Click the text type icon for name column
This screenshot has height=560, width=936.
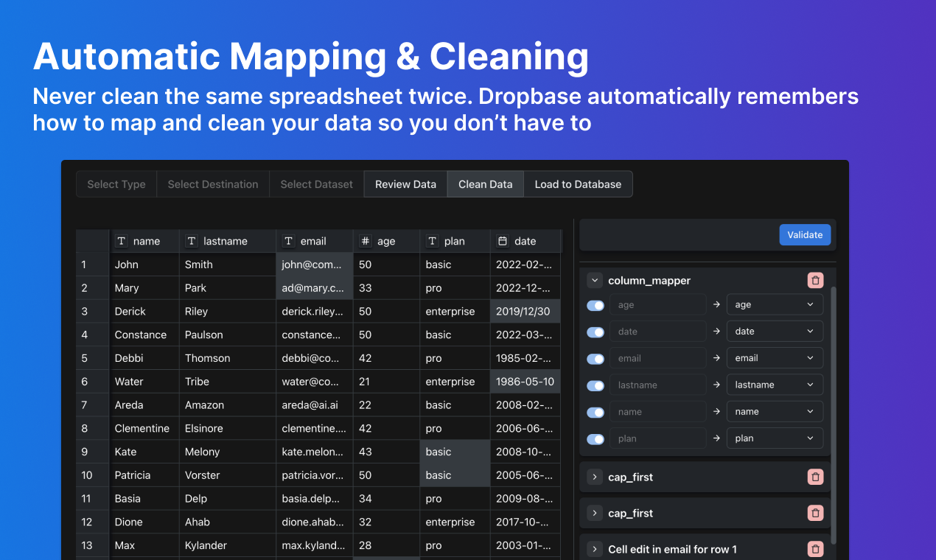point(122,241)
